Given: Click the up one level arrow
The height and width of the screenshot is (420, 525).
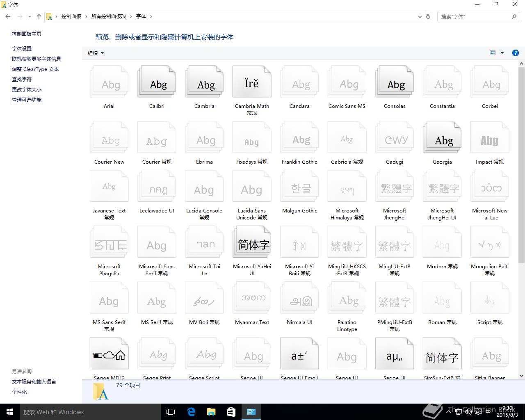Looking at the screenshot, I should (39, 16).
